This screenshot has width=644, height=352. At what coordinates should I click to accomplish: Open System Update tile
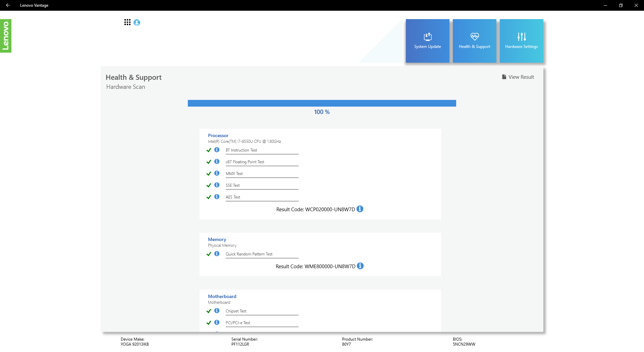[427, 41]
